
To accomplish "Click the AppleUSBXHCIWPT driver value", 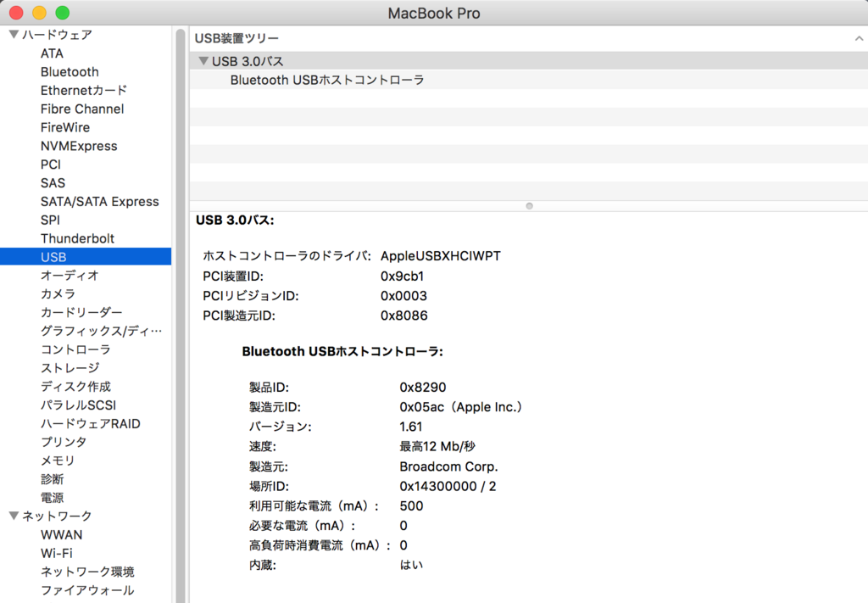I will 441,256.
